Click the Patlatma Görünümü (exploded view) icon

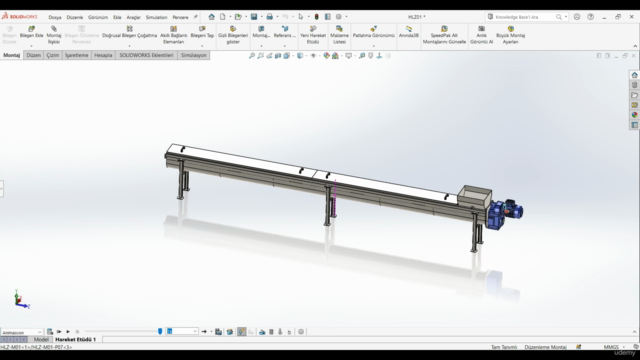click(x=373, y=29)
